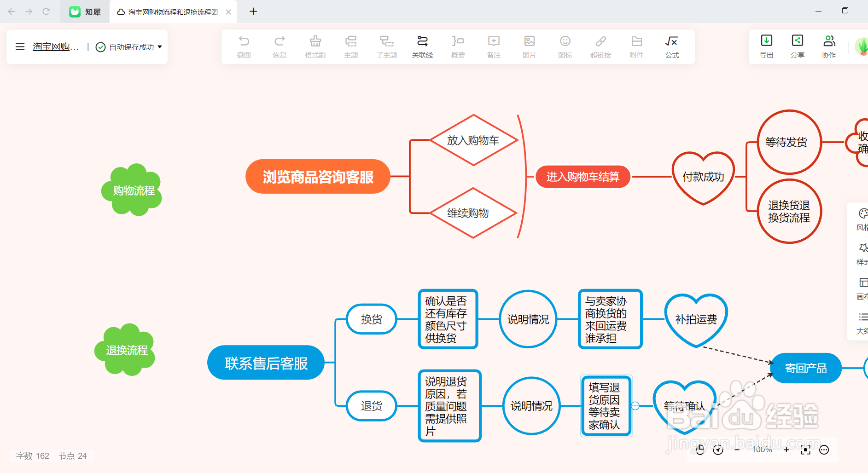The width and height of the screenshot is (868, 473).
Task: Click the redo (恢复) icon
Action: point(280,41)
